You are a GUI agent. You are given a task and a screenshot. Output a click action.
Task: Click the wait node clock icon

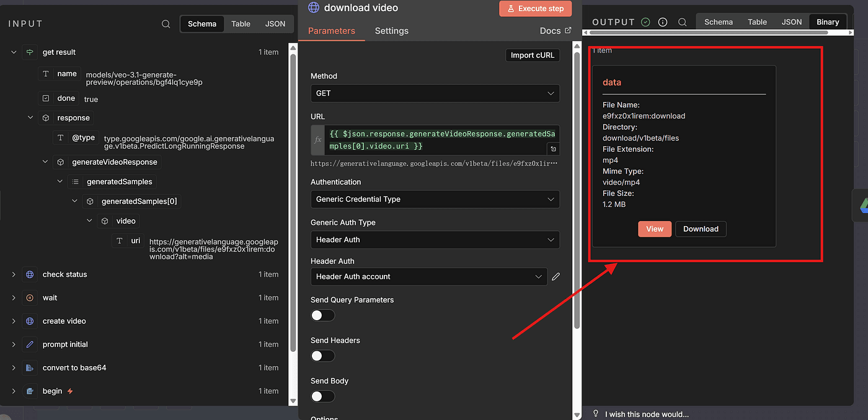click(30, 298)
